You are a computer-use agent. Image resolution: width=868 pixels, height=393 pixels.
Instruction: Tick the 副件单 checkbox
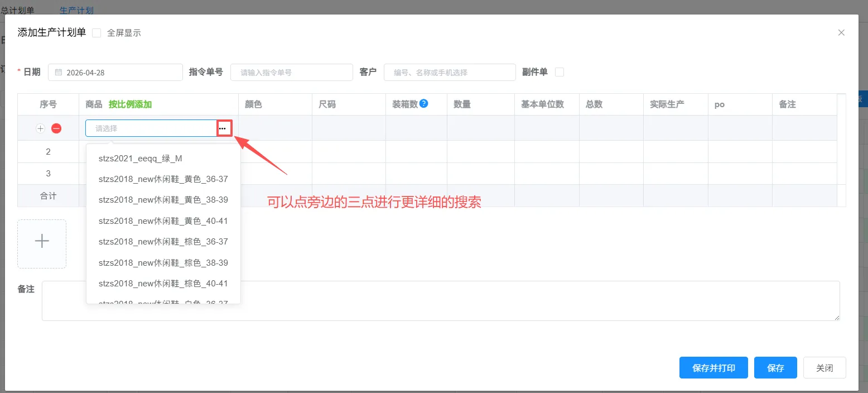(x=560, y=72)
